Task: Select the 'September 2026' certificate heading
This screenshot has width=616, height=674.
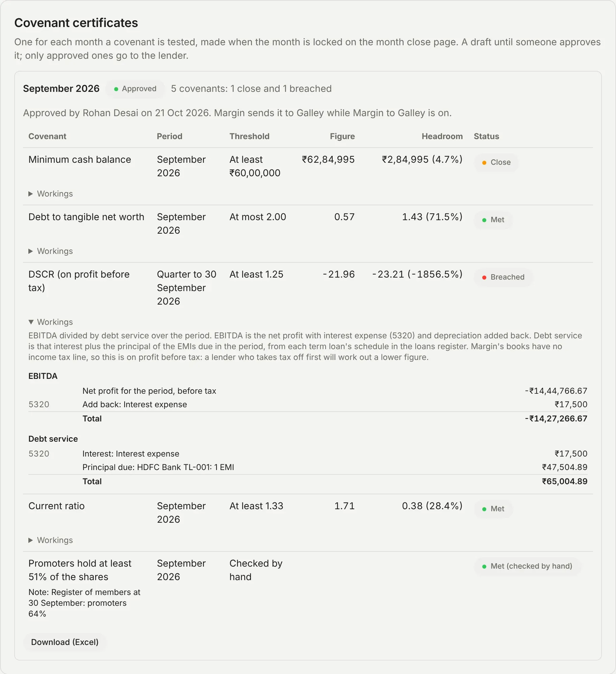Action: point(61,88)
